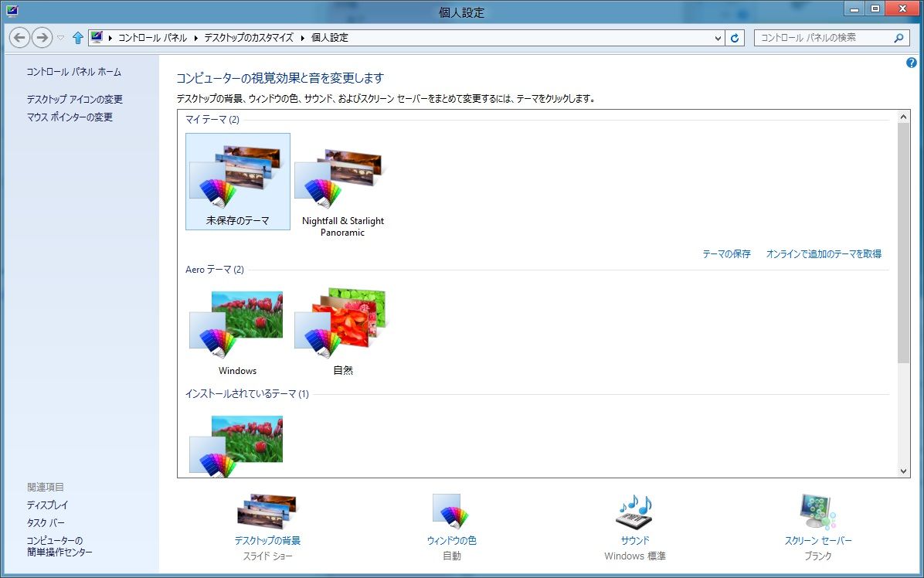This screenshot has width=924, height=578.
Task: Click the マイ テーマ (2) group header
Action: pyautogui.click(x=212, y=120)
